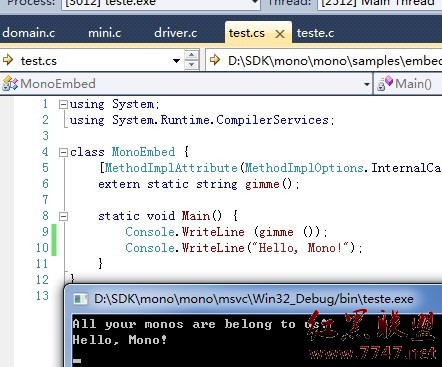Open the MonoEmbed class dropdown

coord(367,84)
